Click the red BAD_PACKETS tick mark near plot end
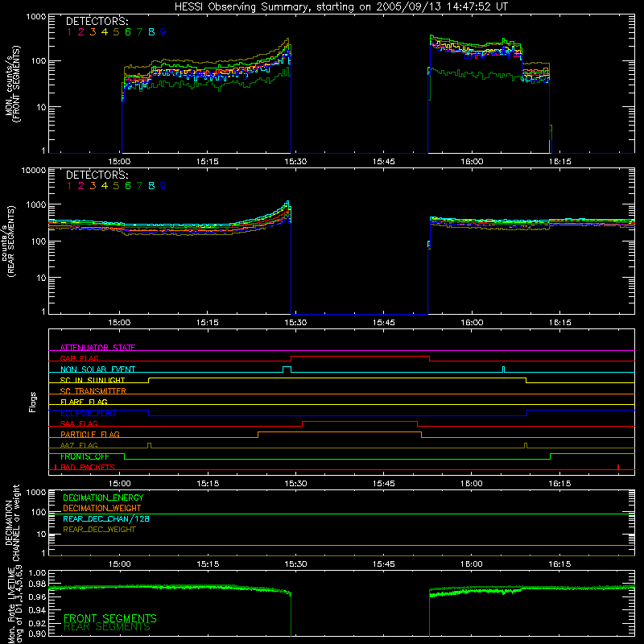This screenshot has width=644, height=644. tap(618, 467)
